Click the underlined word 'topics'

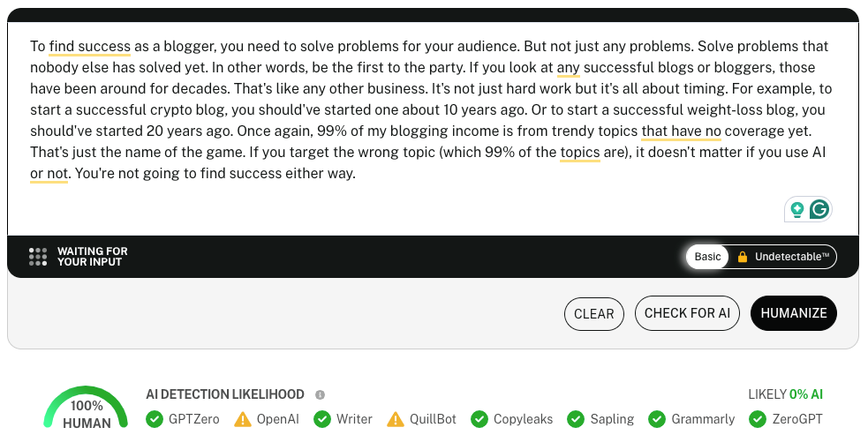pos(580,152)
